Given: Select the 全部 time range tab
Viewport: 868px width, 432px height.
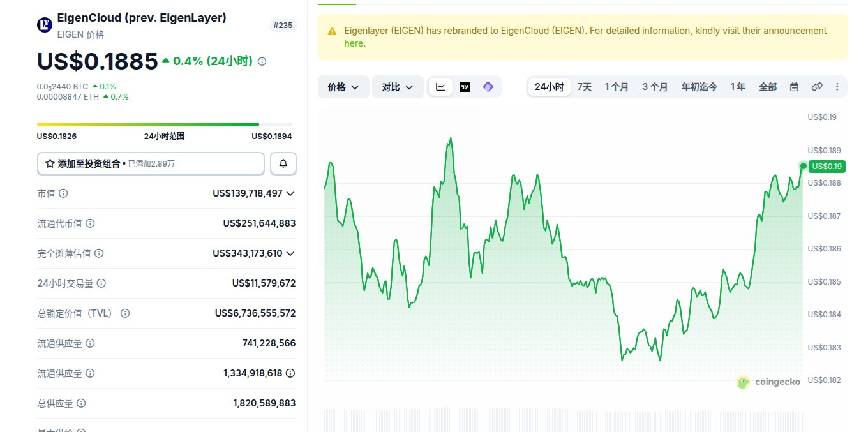Looking at the screenshot, I should coord(768,87).
